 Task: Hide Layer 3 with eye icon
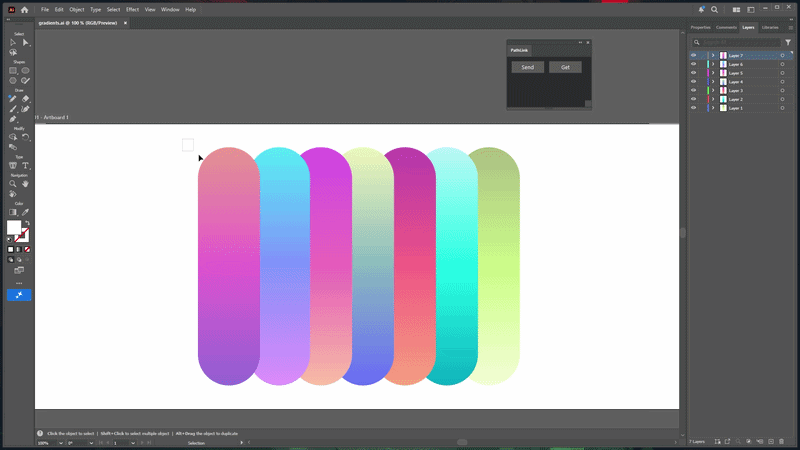(x=693, y=90)
